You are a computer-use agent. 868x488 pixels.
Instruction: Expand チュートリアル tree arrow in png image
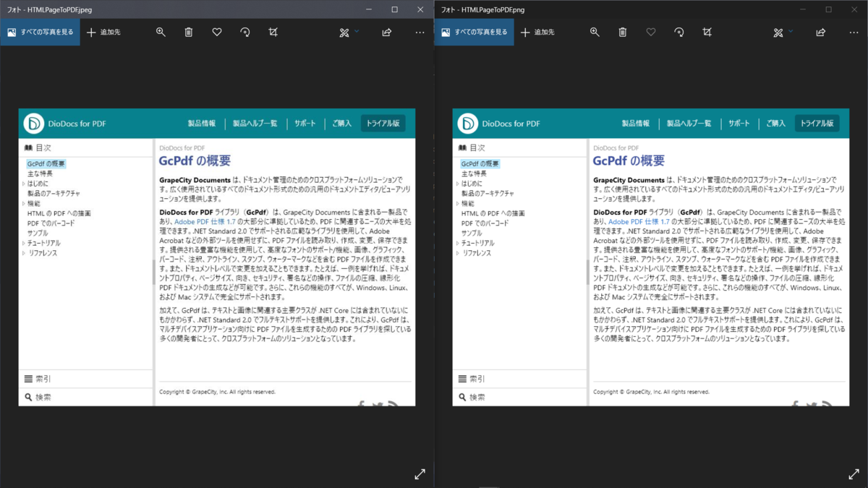tap(457, 244)
